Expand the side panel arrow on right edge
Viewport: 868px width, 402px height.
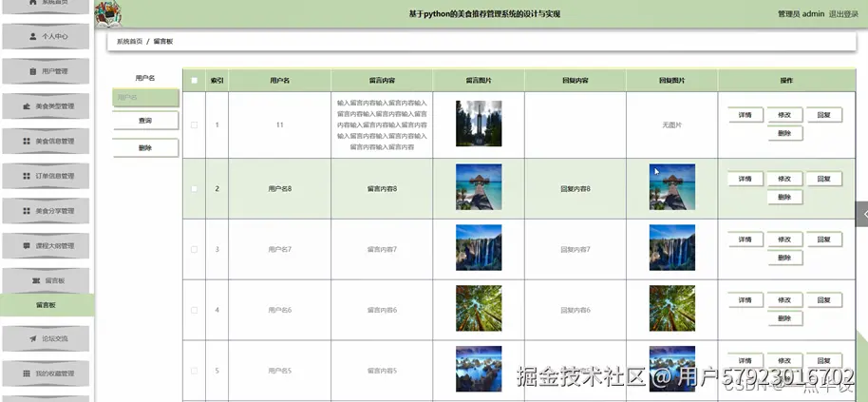click(x=862, y=214)
